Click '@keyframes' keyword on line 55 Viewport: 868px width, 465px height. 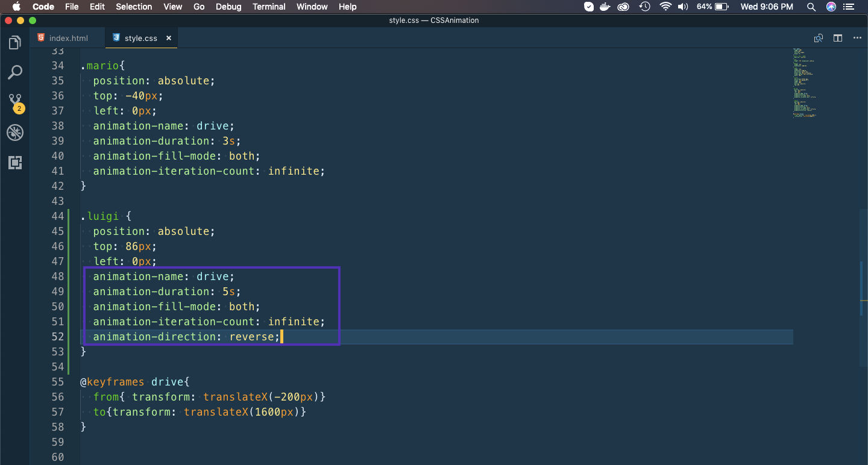pyautogui.click(x=112, y=382)
